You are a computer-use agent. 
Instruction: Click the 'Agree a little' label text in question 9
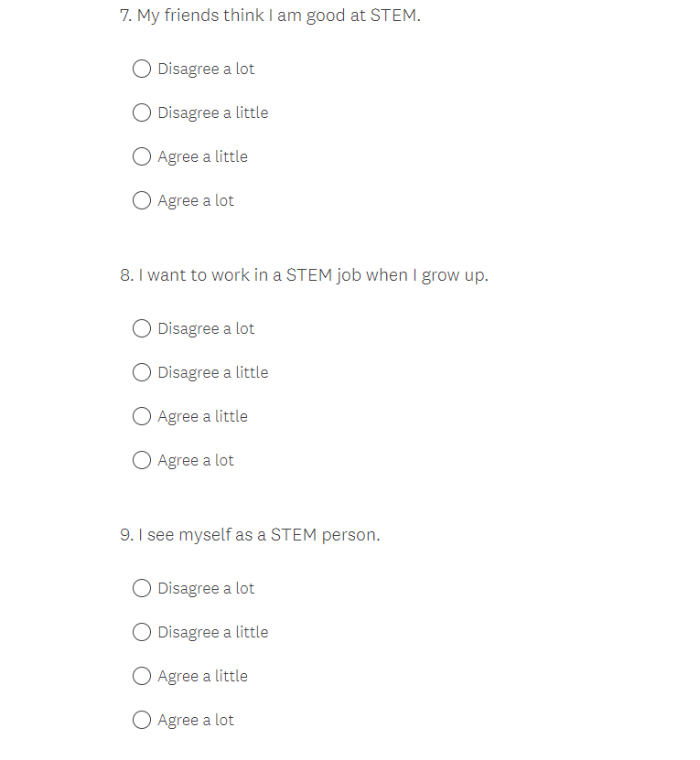202,676
